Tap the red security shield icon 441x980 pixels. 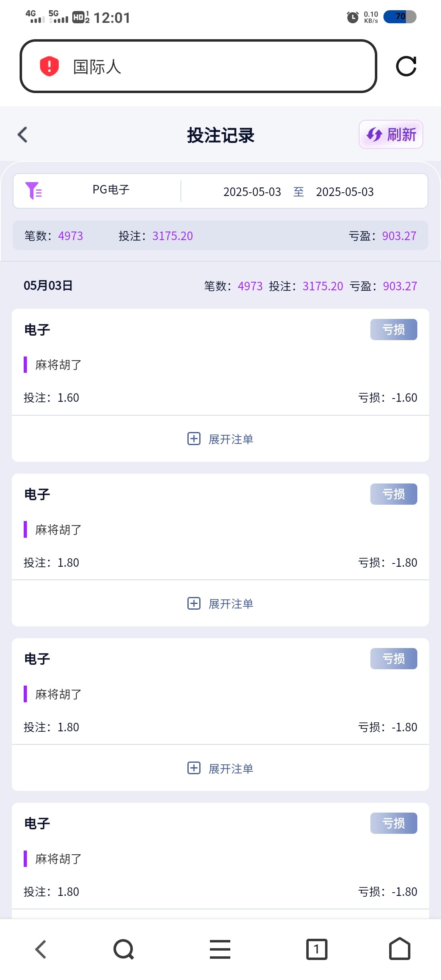[x=49, y=66]
